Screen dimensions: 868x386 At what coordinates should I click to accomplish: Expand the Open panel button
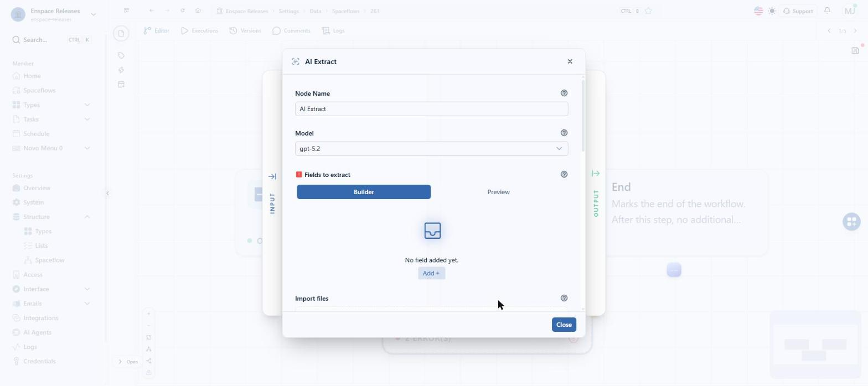coord(127,362)
